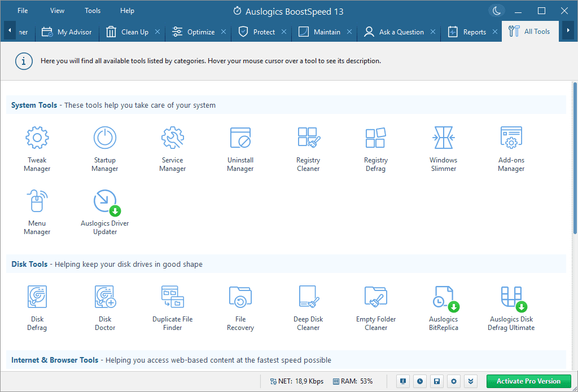Open Add-ons Manager

tap(511, 149)
